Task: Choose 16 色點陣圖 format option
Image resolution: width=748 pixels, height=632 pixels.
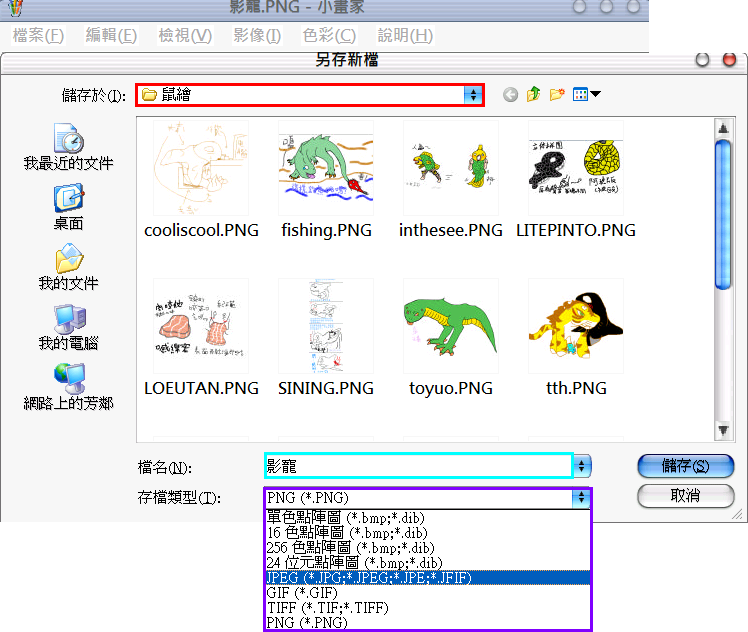Action: click(427, 532)
